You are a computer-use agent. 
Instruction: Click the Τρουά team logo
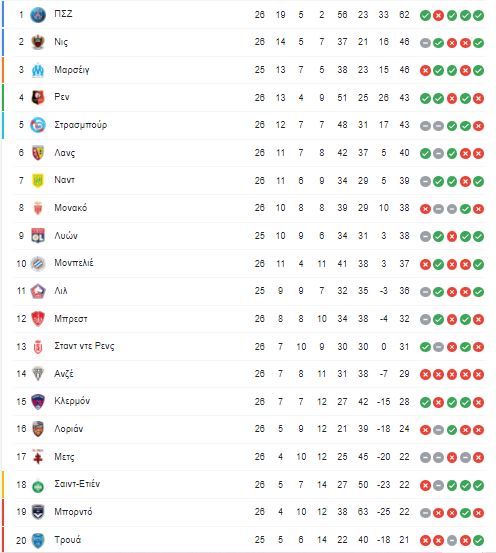pyautogui.click(x=38, y=540)
